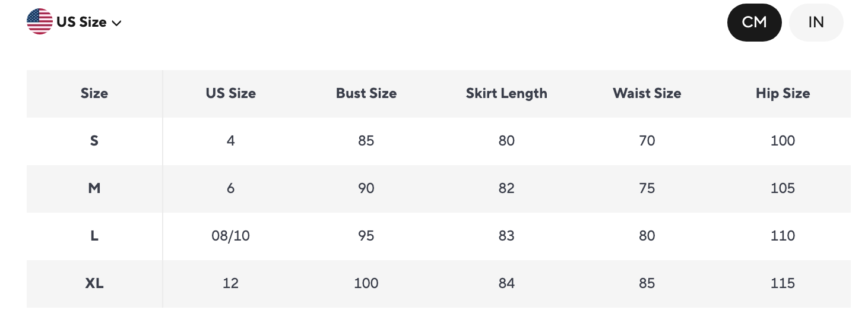Open the US Size region selector
The width and height of the screenshot is (868, 316).
pos(74,22)
